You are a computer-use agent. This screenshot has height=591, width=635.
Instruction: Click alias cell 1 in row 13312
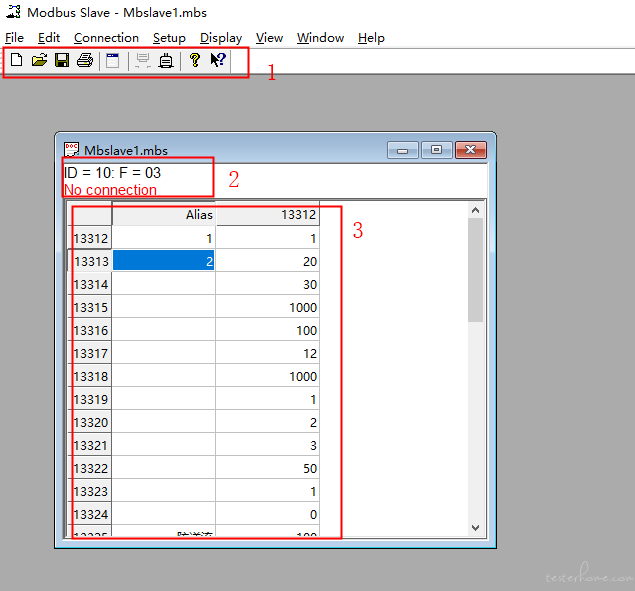click(x=164, y=238)
